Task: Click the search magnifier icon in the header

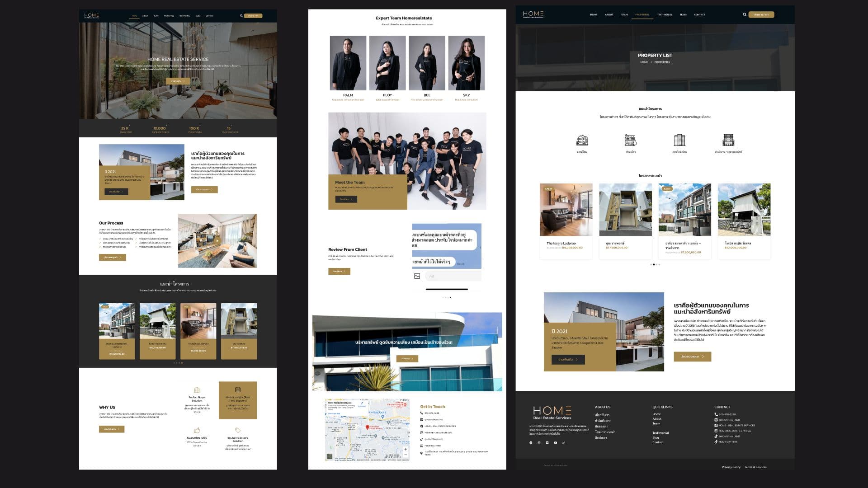Action: [744, 14]
